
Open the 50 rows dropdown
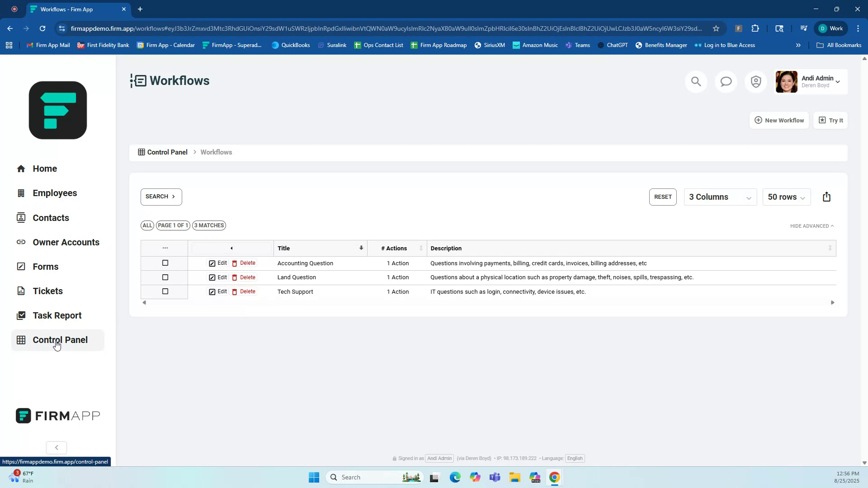(786, 197)
